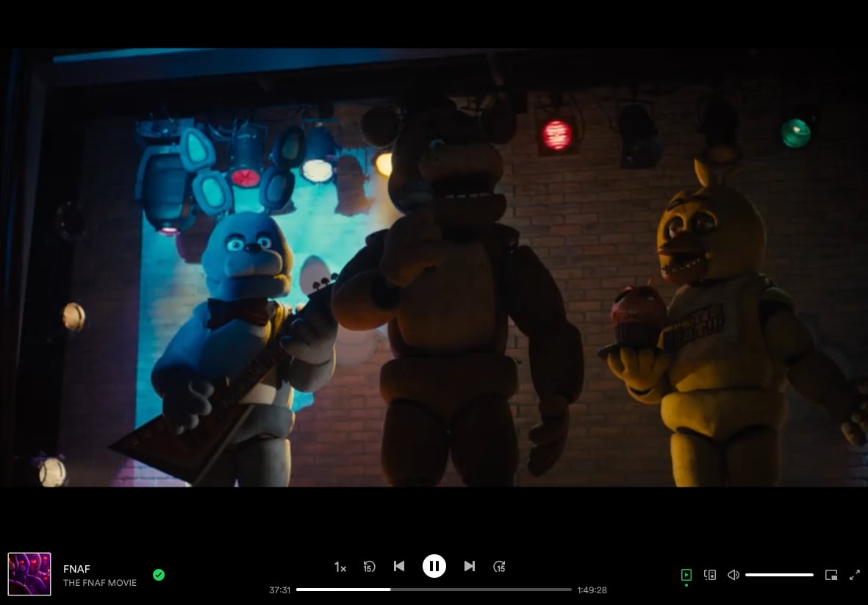Toggle the Now Playing view
This screenshot has width=868, height=605.
point(686,575)
